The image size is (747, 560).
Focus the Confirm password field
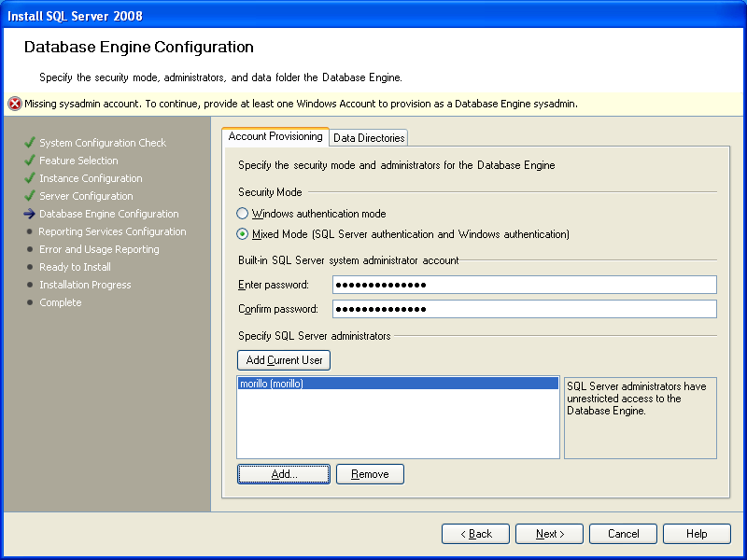pyautogui.click(x=525, y=309)
